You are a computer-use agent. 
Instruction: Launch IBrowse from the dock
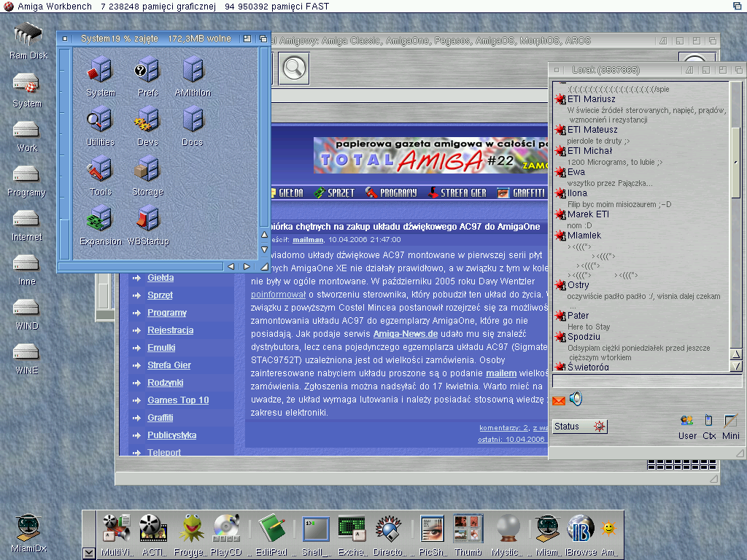tap(581, 534)
